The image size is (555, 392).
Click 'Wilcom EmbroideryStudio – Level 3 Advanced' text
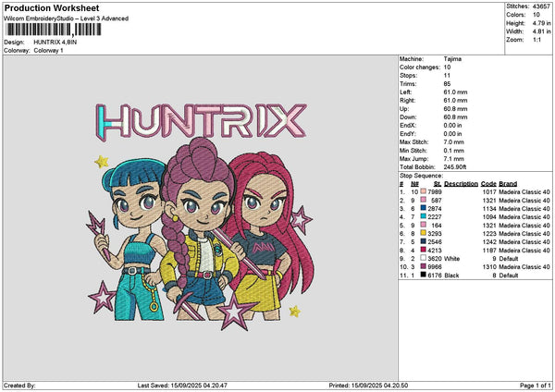[x=67, y=18]
